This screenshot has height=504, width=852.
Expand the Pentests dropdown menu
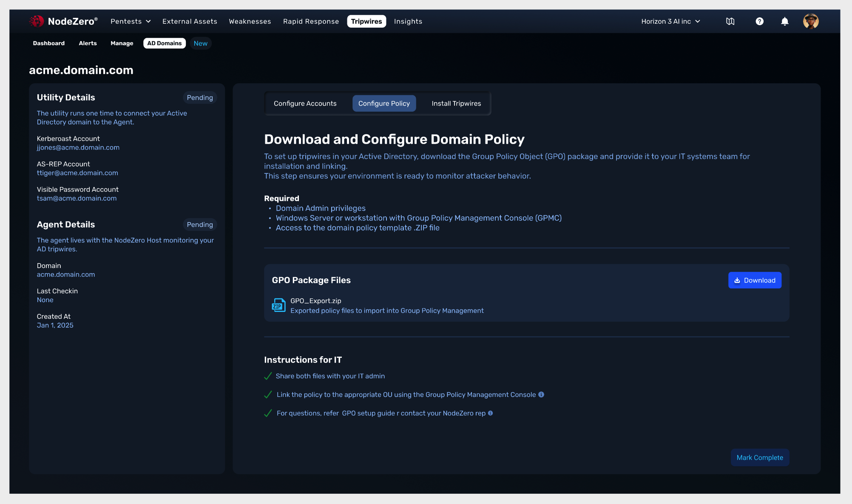pos(131,21)
